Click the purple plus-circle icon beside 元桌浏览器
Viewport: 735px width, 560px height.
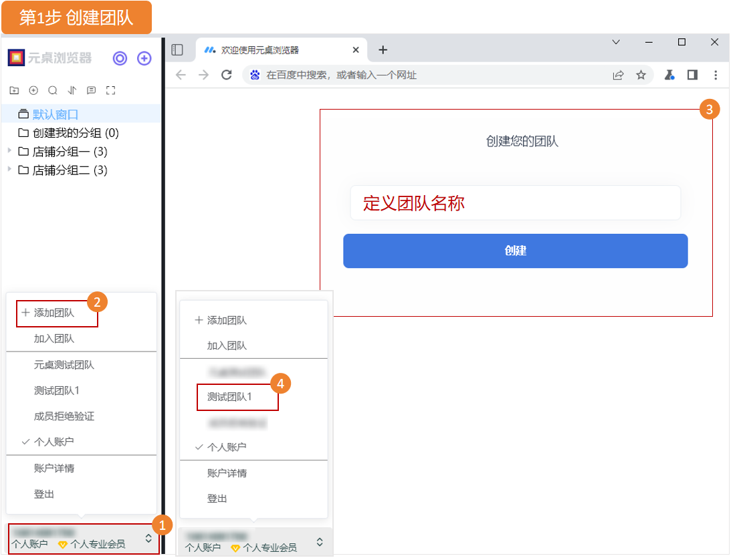click(x=144, y=59)
